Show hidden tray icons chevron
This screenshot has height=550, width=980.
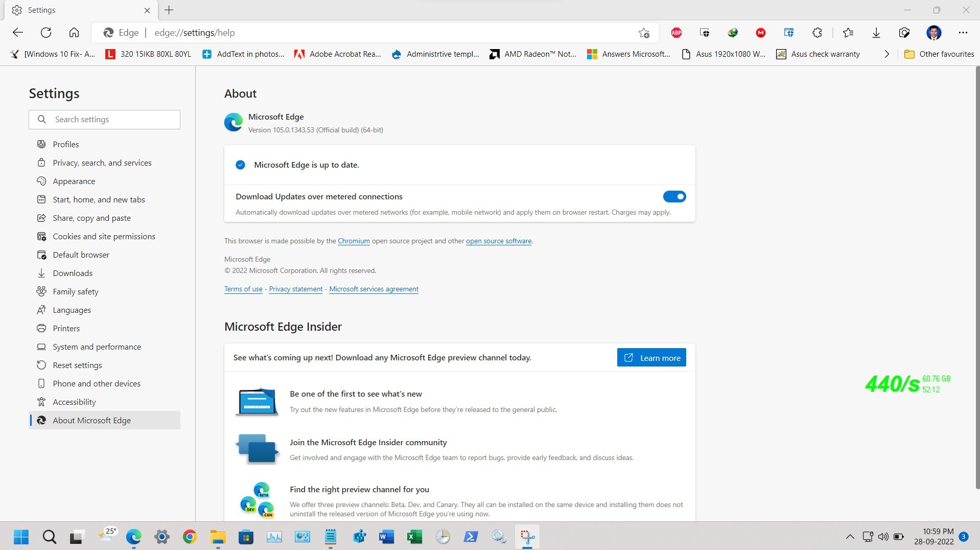tap(850, 537)
